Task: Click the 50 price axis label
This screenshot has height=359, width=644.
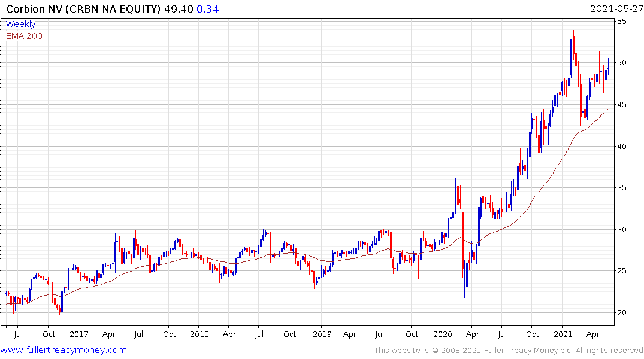Action: pyautogui.click(x=622, y=63)
